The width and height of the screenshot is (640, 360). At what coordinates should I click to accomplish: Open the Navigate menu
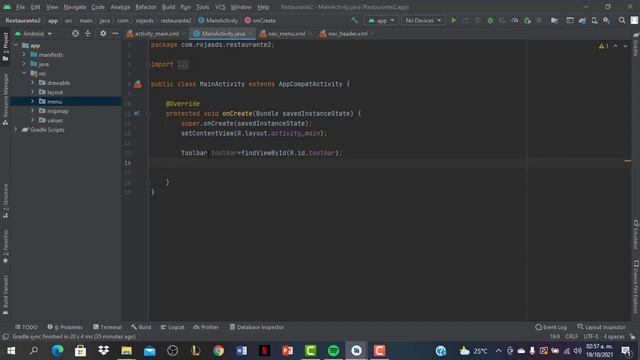(75, 7)
